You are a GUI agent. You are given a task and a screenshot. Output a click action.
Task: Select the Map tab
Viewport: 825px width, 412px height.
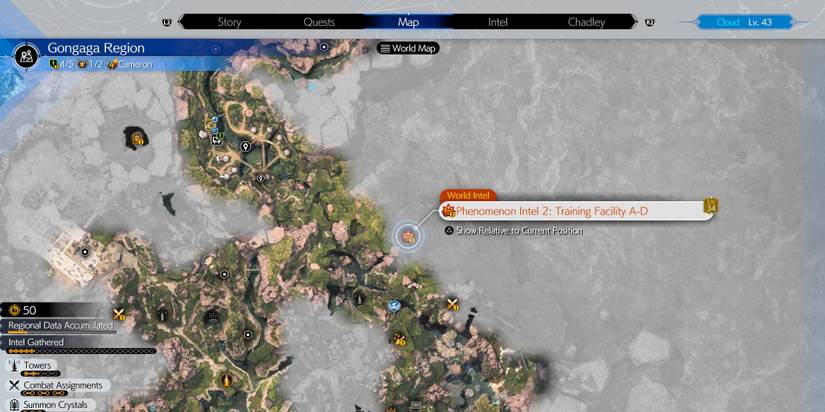[x=408, y=22]
